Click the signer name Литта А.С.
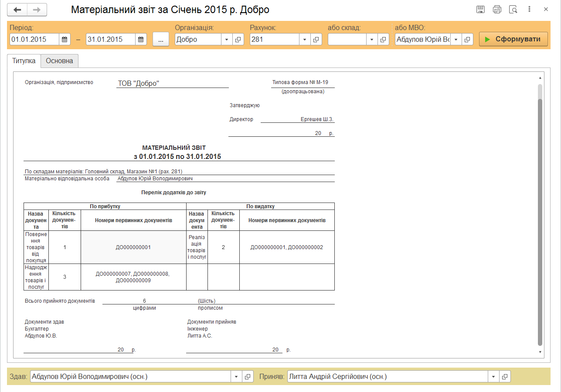Viewport: 561px width, 392px height. [x=200, y=336]
